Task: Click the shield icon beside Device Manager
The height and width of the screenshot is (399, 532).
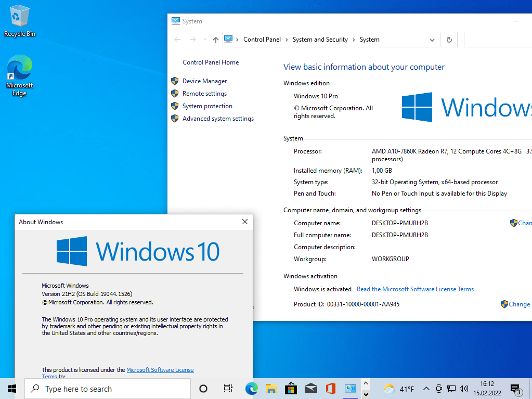Action: (x=175, y=81)
